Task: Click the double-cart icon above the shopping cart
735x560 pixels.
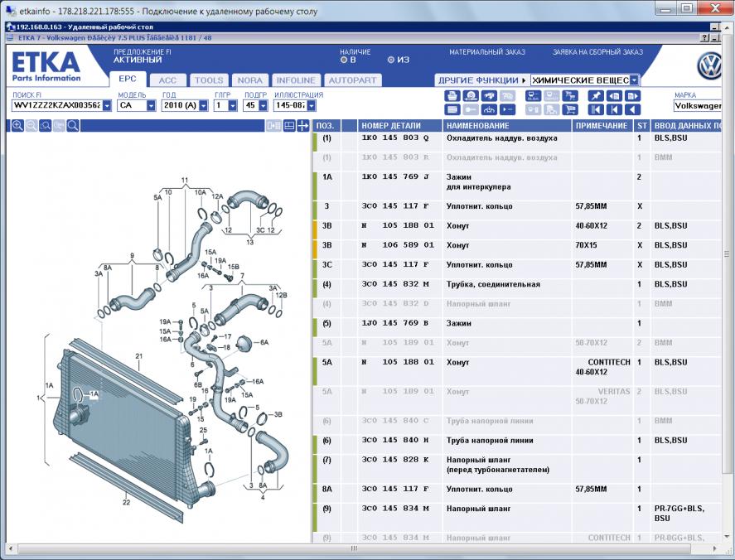Action: coord(570,96)
